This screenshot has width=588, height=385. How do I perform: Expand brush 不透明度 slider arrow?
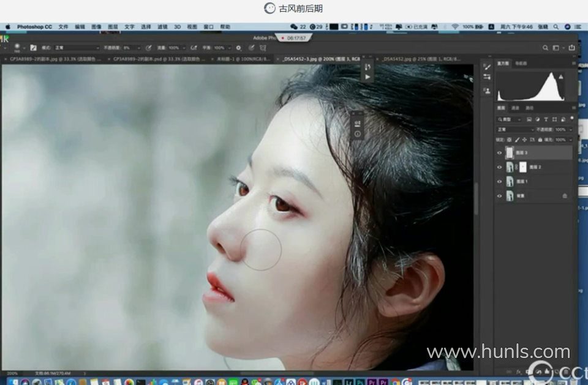pos(139,48)
